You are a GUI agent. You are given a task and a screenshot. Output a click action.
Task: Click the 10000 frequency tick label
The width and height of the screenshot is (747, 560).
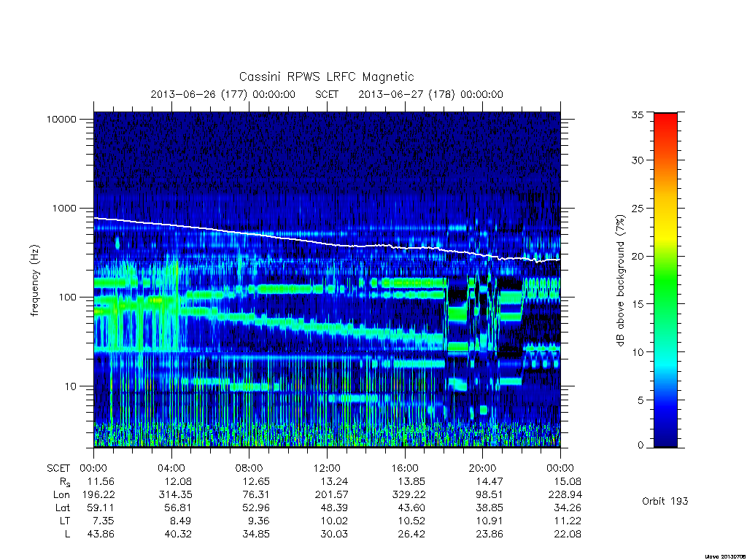[61, 120]
